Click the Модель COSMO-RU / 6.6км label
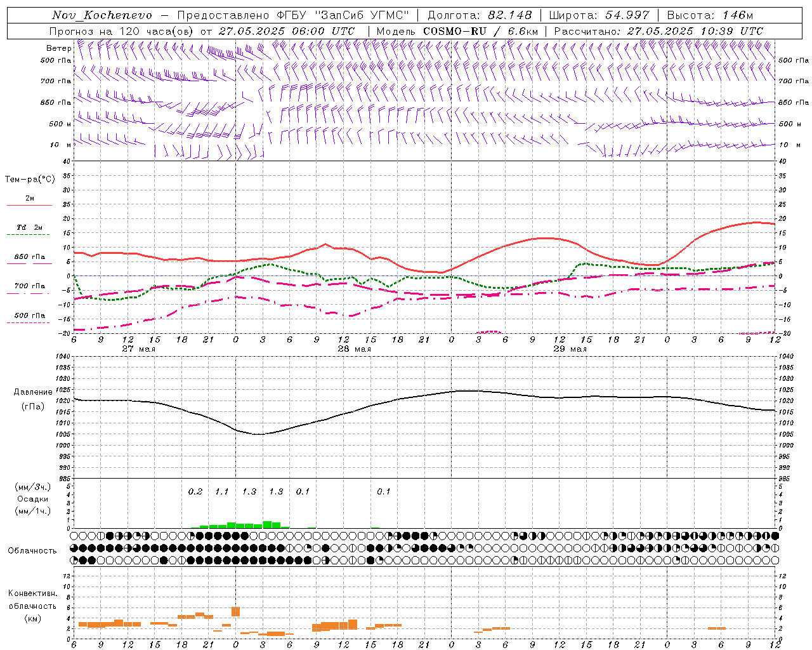Image resolution: width=812 pixels, height=650 pixels. 457,31
